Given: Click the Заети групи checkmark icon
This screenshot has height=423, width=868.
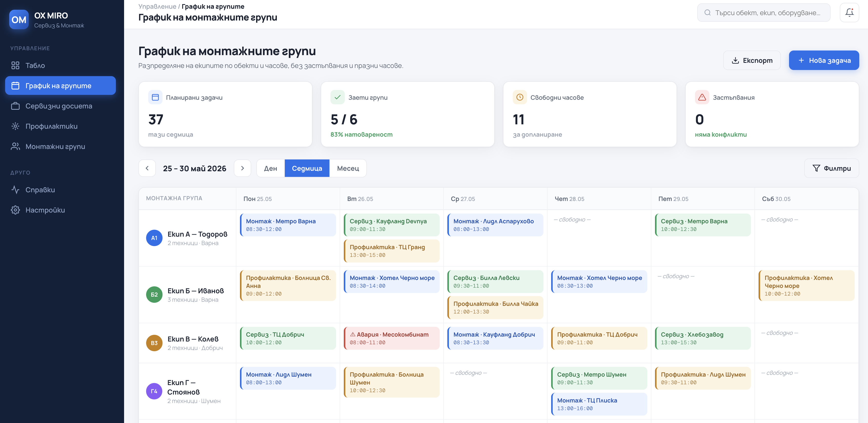Looking at the screenshot, I should coord(338,97).
